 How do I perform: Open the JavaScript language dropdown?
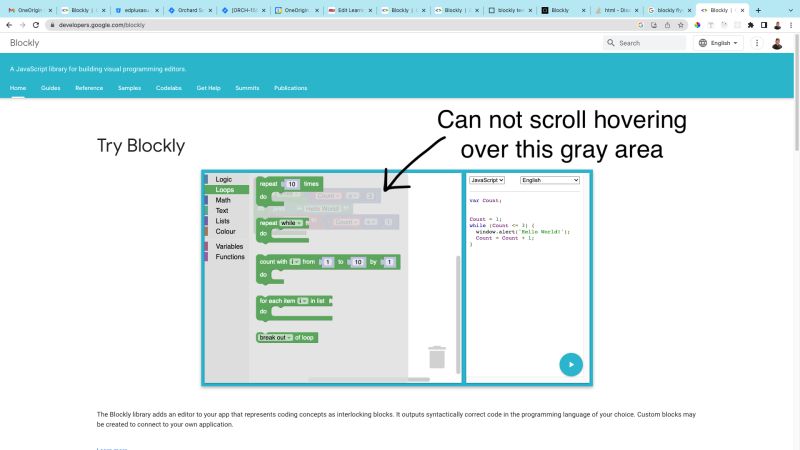click(x=487, y=180)
